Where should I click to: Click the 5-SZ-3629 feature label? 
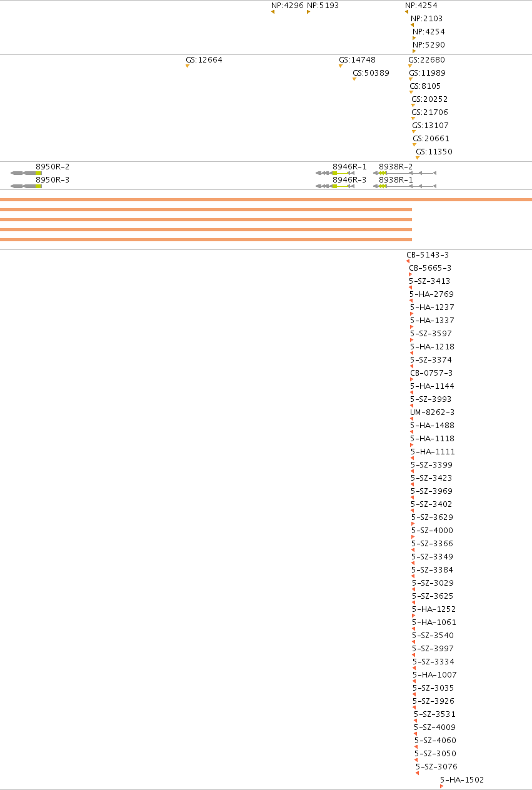coord(432,517)
